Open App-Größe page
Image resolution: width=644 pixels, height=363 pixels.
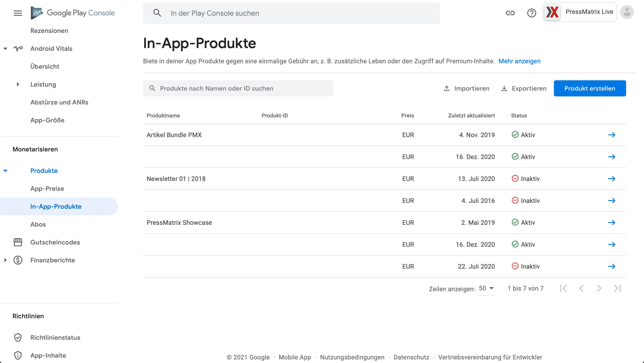coord(47,120)
